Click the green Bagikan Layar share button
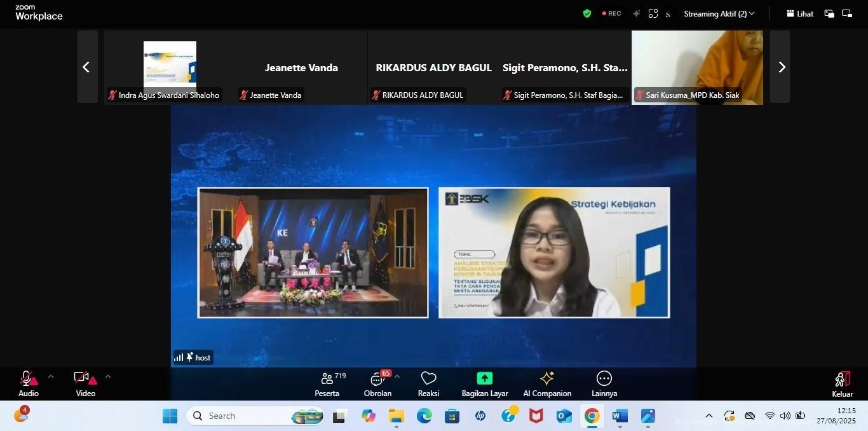 [x=485, y=384]
